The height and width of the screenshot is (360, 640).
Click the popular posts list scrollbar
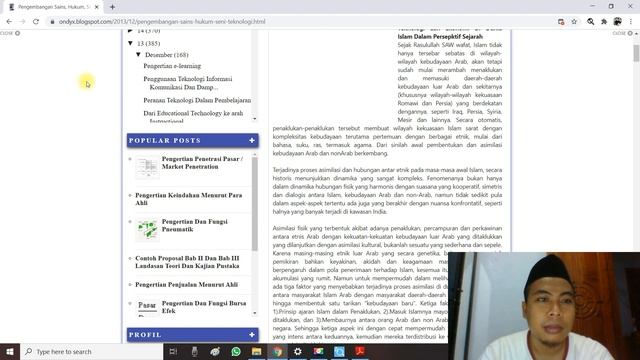pyautogui.click(x=255, y=203)
